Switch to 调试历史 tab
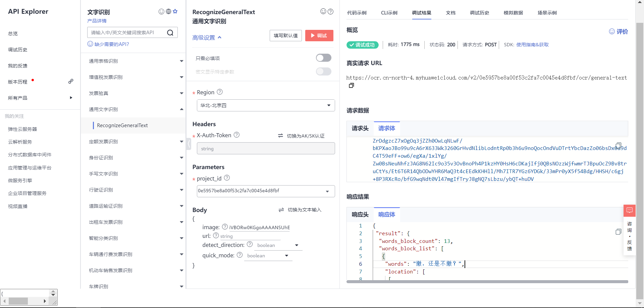 (479, 13)
